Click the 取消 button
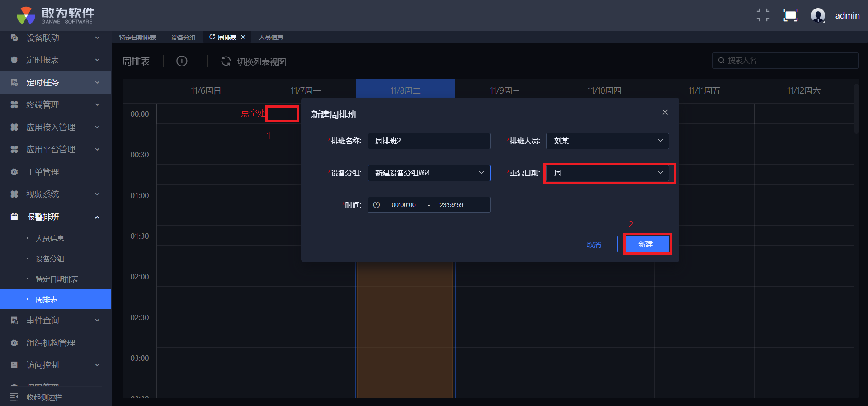 coord(594,244)
